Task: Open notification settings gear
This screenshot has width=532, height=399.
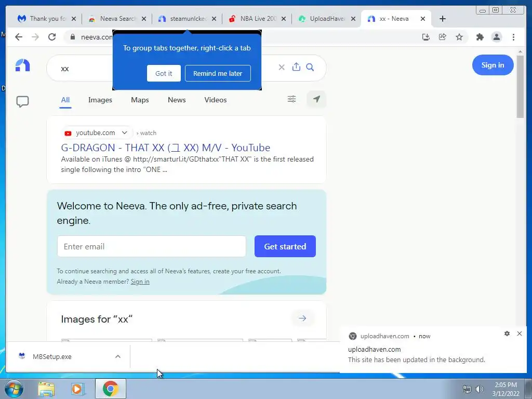Action: coord(507,334)
